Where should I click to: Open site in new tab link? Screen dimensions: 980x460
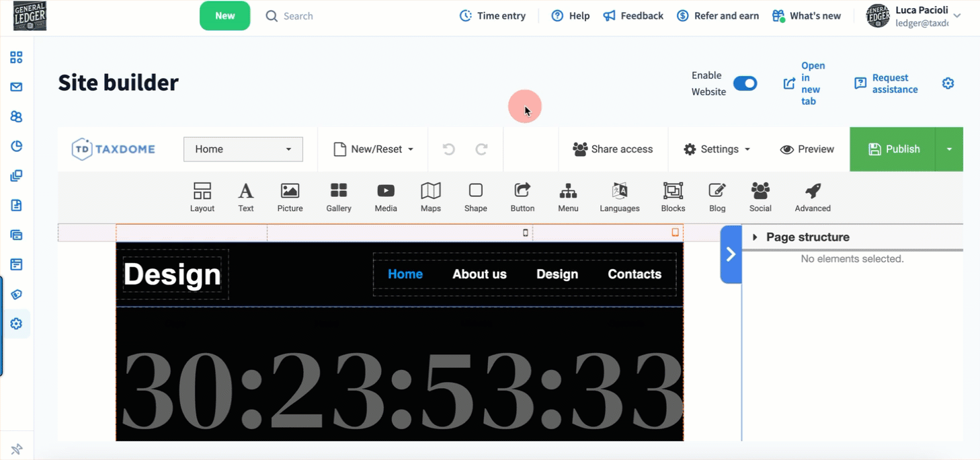pos(805,83)
